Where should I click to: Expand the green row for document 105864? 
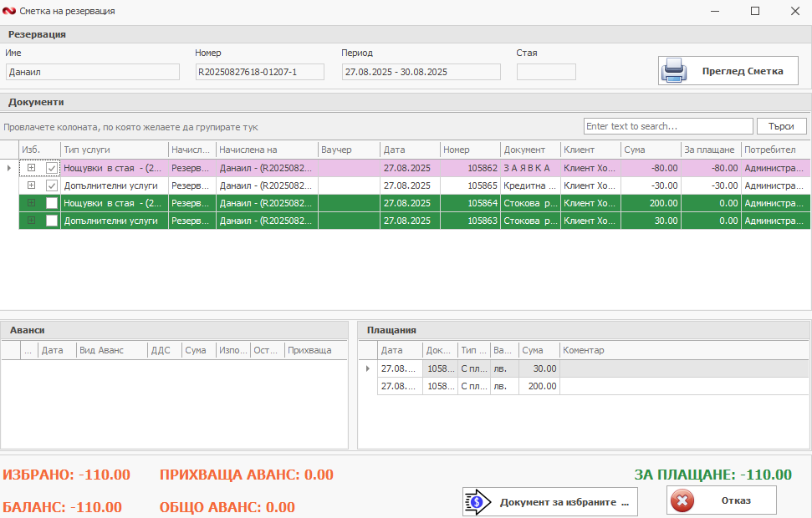(x=31, y=203)
